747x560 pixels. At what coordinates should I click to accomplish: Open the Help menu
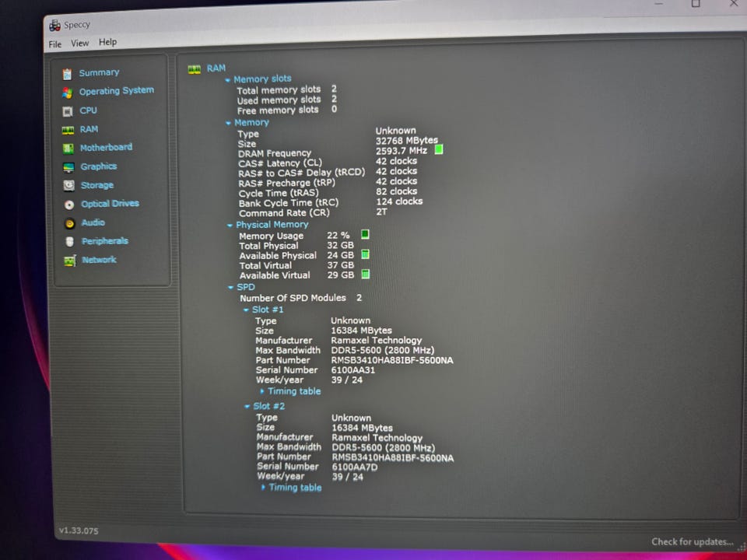(x=107, y=42)
